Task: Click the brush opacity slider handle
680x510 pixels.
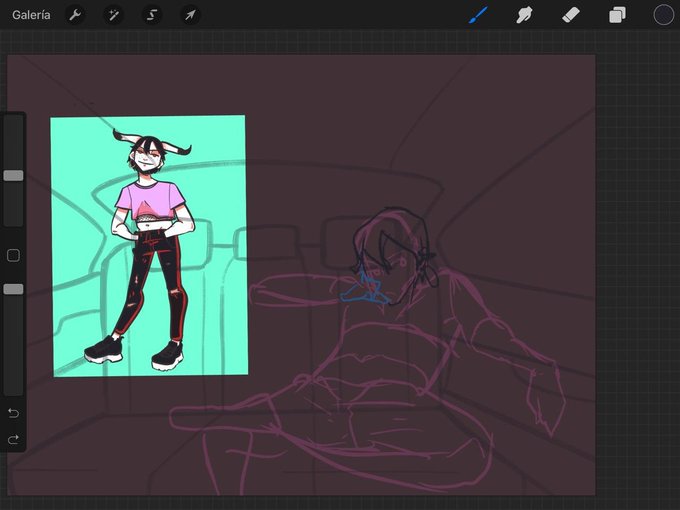Action: coord(13,289)
